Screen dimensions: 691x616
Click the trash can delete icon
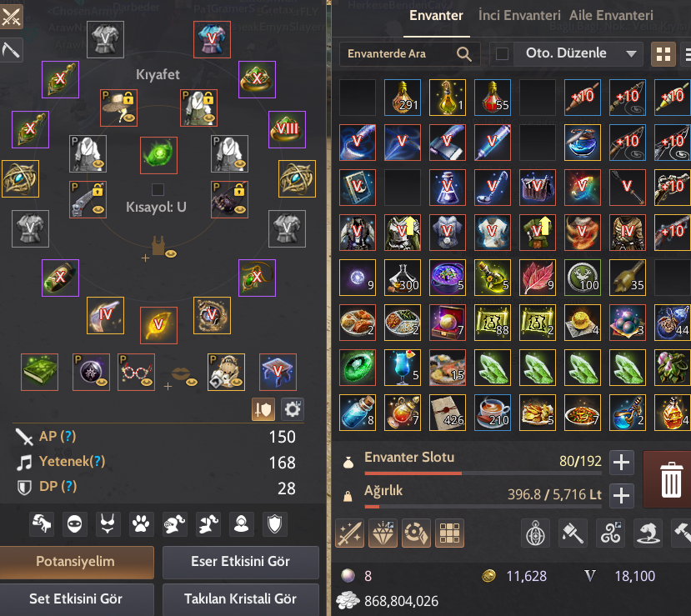tap(671, 479)
